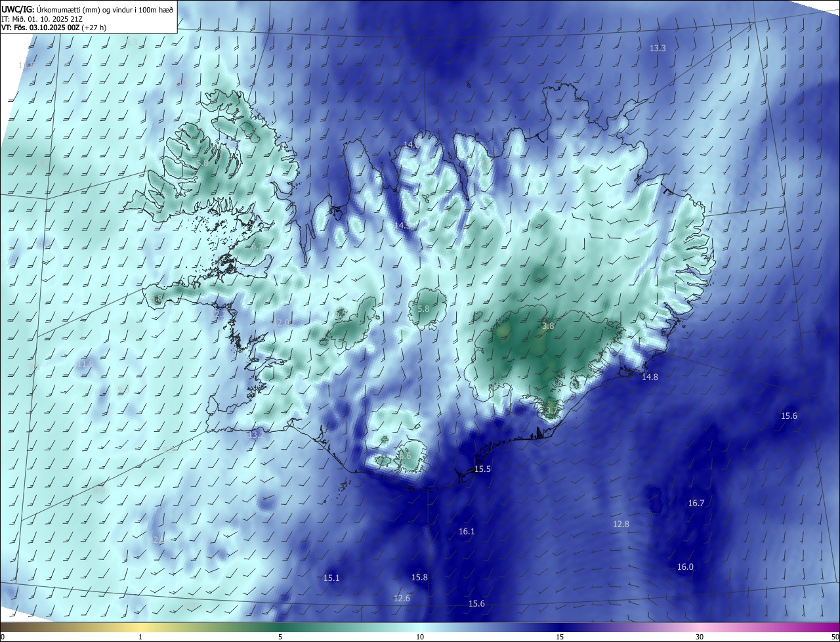Click the 16.7 precipitable water value

click(x=696, y=503)
